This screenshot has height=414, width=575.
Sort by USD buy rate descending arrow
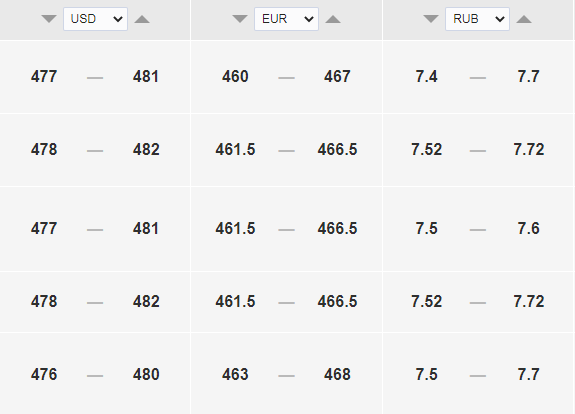click(x=49, y=19)
